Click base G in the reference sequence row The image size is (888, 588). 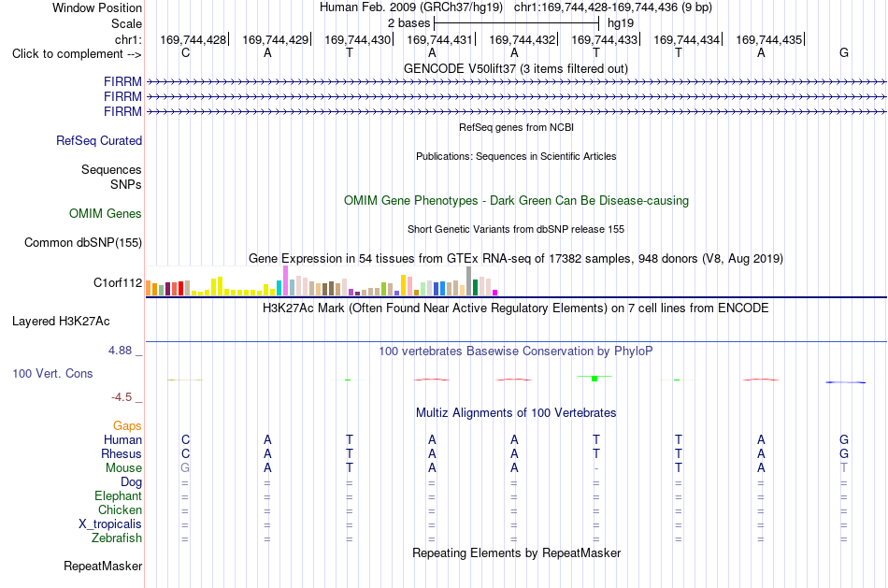[x=844, y=53]
